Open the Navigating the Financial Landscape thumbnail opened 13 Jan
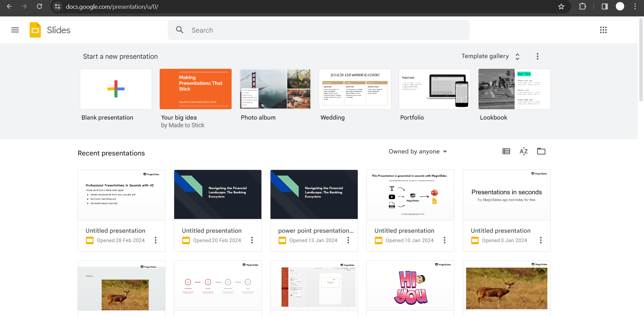This screenshot has width=644, height=316. click(x=314, y=195)
